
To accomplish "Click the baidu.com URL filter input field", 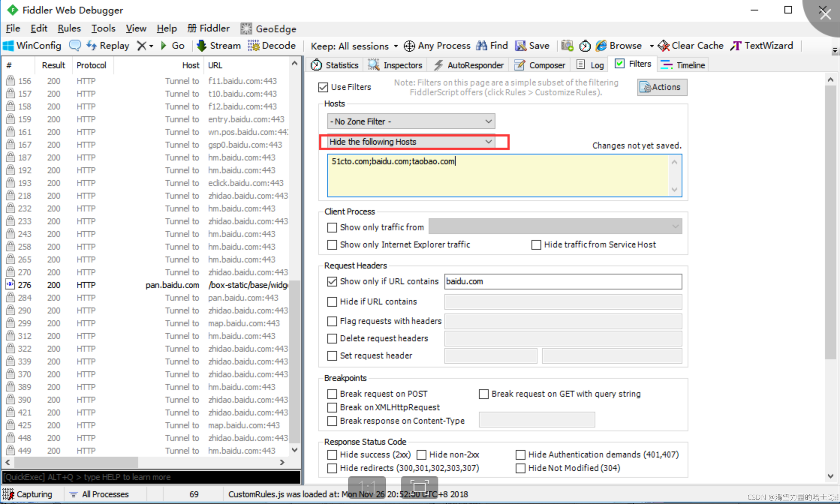I will [x=563, y=281].
